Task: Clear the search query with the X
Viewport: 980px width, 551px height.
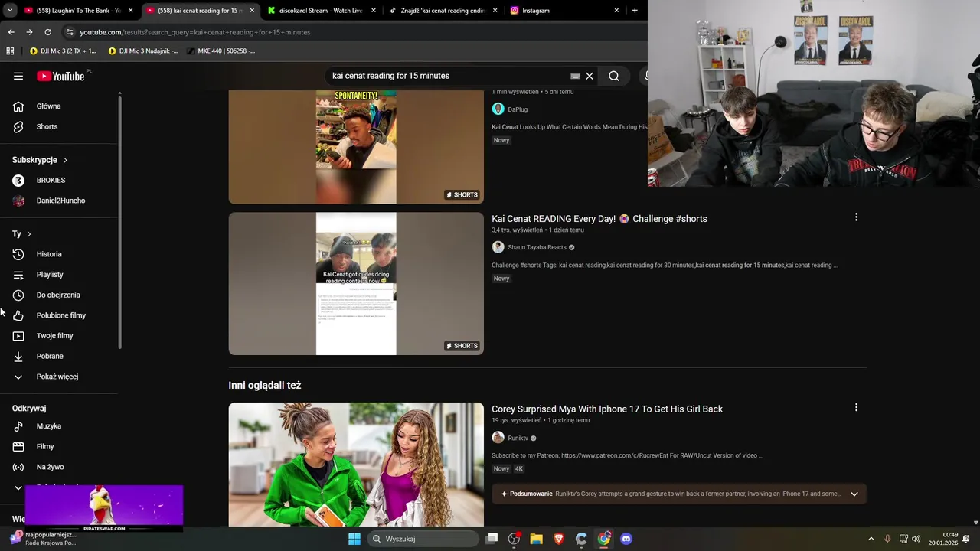Action: [x=590, y=76]
